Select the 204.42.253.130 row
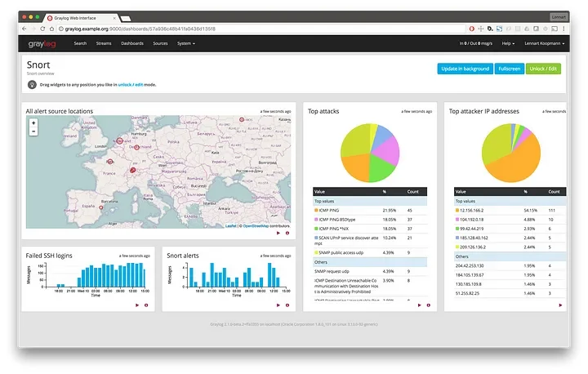 510,265
